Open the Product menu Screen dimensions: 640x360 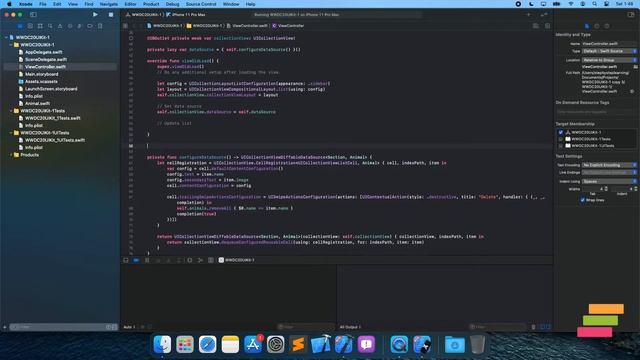click(151, 4)
